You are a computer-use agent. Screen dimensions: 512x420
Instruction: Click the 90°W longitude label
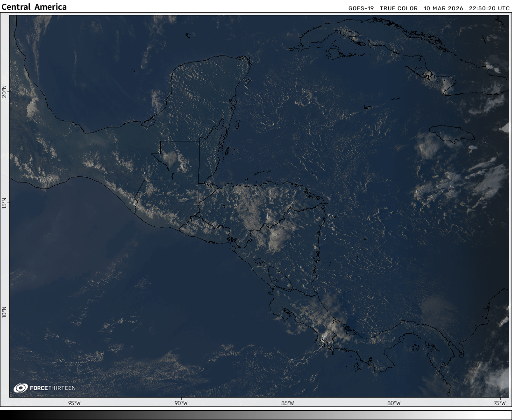[181, 403]
